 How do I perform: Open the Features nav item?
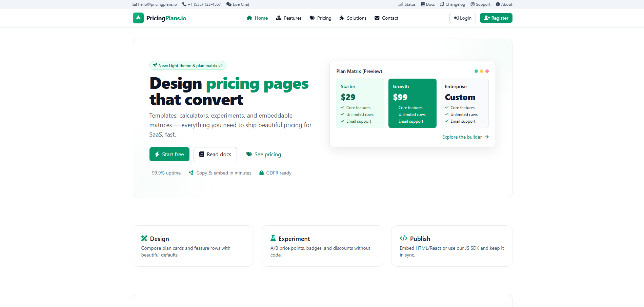click(289, 18)
